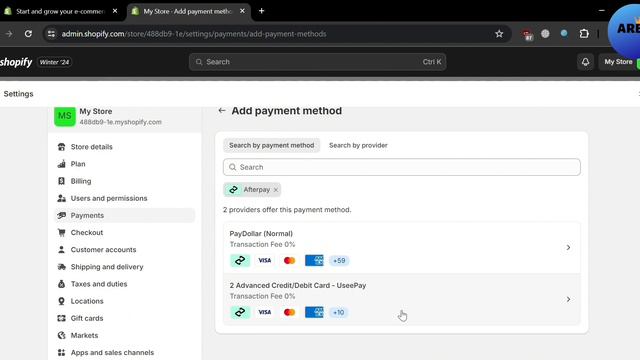This screenshot has width=640, height=360.
Task: Reload the page in browser
Action: pyautogui.click(x=28, y=34)
